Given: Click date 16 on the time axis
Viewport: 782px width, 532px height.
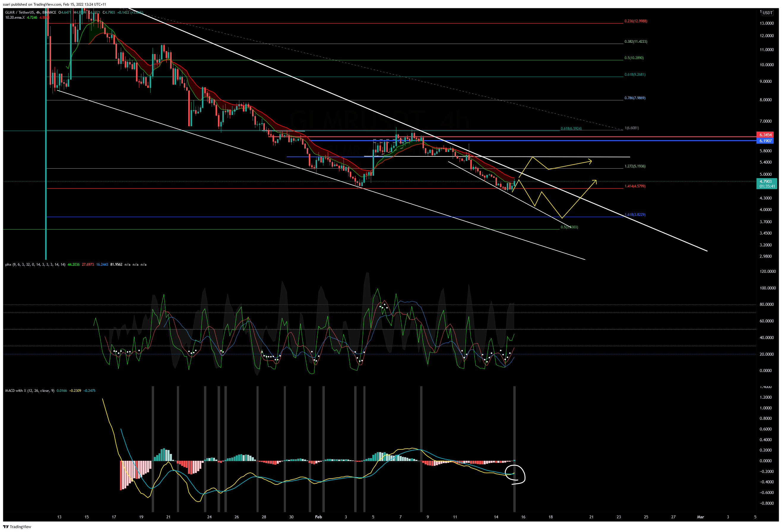Looking at the screenshot, I should pos(523,517).
